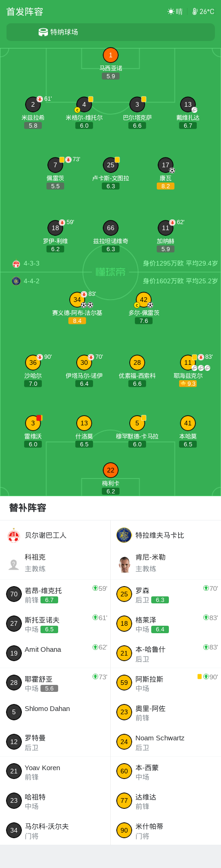Tap player 11 耶海兹克尔 yellow circle
Viewport: 221px width, 868px height.
(x=188, y=362)
